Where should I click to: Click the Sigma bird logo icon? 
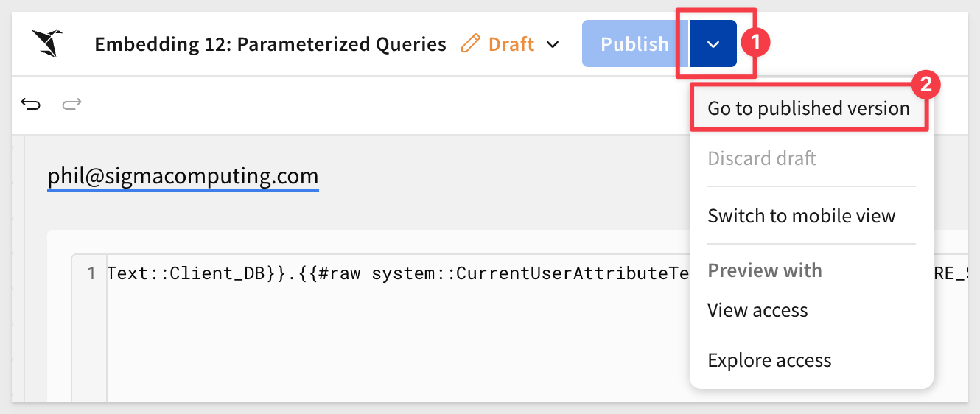click(46, 43)
